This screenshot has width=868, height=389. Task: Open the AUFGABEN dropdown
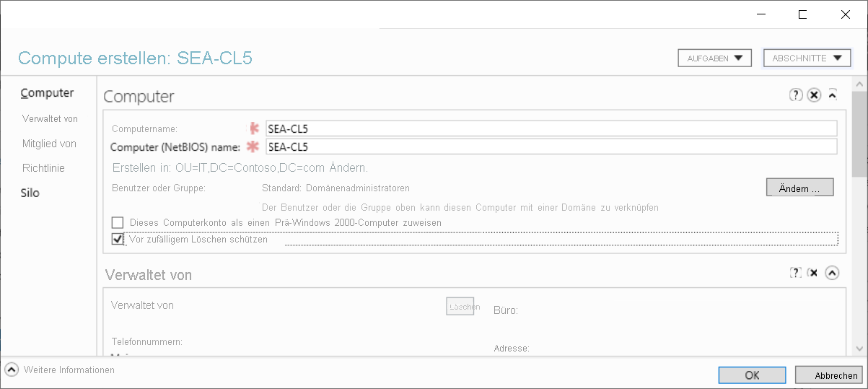[x=715, y=58]
